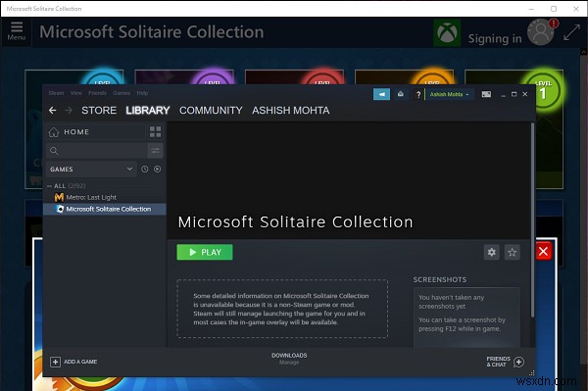Open game settings gear icon
This screenshot has height=391, width=588.
coord(492,252)
